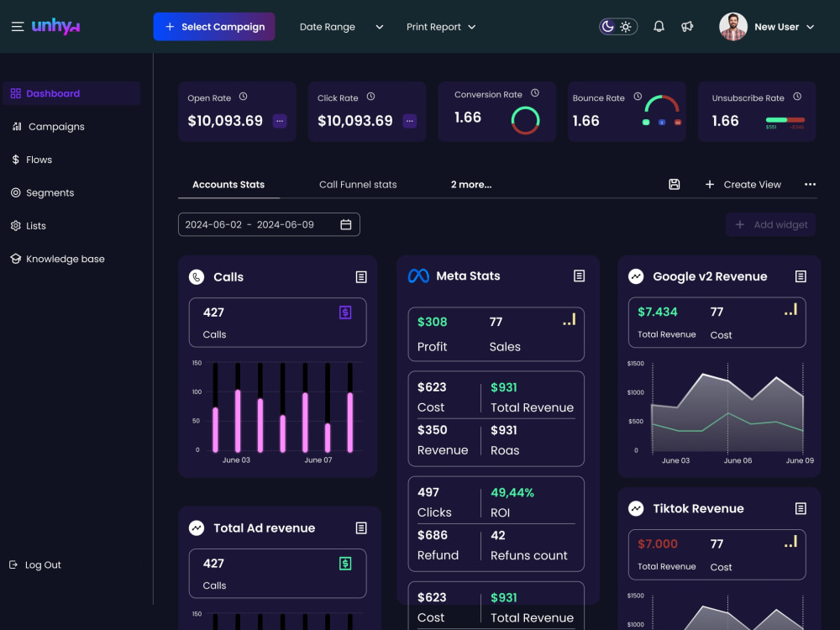Click the unhy logo
840x630 pixels.
click(55, 26)
